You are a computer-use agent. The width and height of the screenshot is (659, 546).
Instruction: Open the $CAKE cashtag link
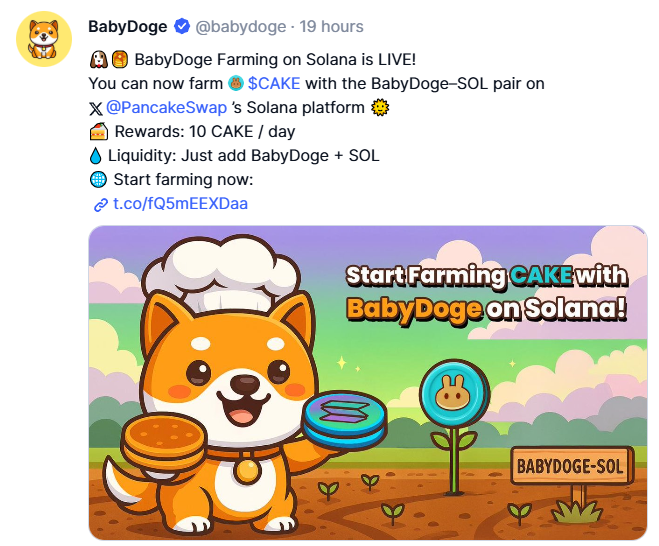274,84
